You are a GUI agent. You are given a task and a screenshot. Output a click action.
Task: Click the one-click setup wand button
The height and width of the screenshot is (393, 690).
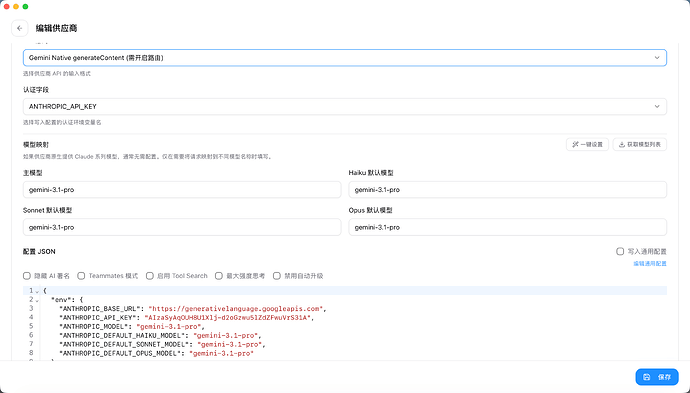click(587, 144)
